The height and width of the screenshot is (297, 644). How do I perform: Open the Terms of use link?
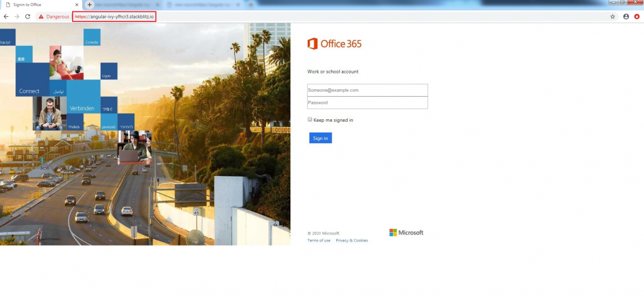[x=318, y=240]
